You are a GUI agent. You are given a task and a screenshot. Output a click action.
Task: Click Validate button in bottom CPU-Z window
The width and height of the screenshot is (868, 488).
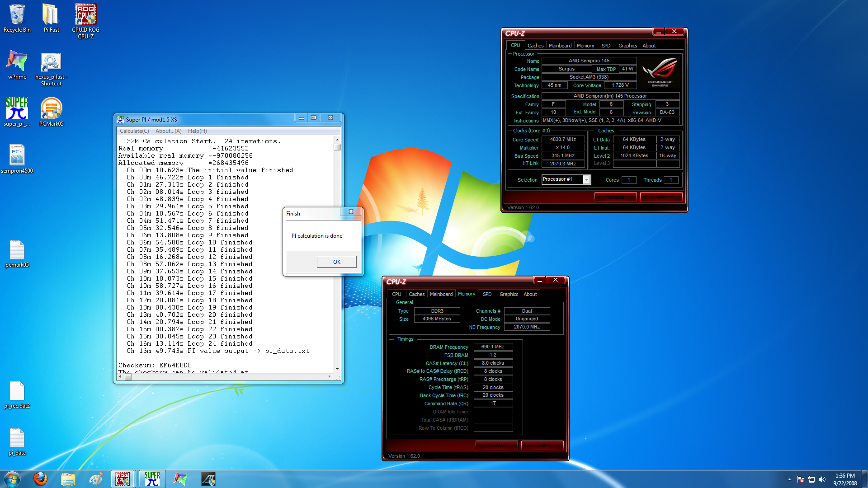coord(496,446)
